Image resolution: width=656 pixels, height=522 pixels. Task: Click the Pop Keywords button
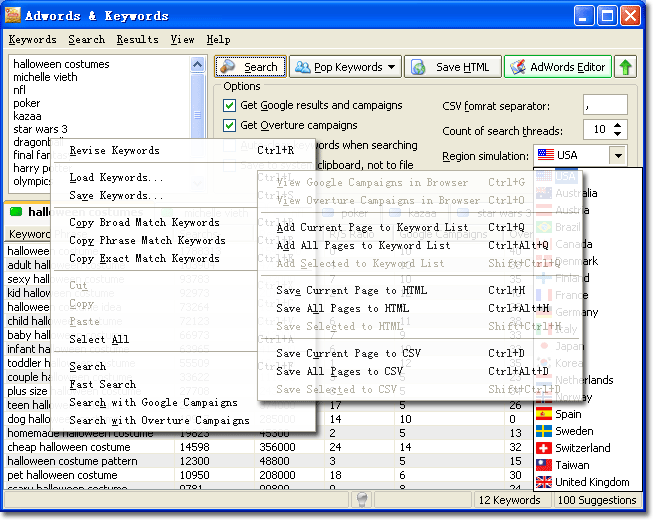coord(345,67)
